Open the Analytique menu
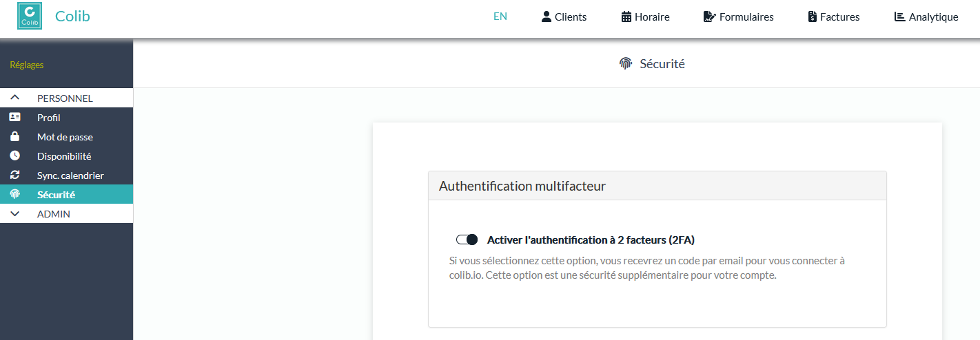The image size is (980, 340). click(926, 17)
